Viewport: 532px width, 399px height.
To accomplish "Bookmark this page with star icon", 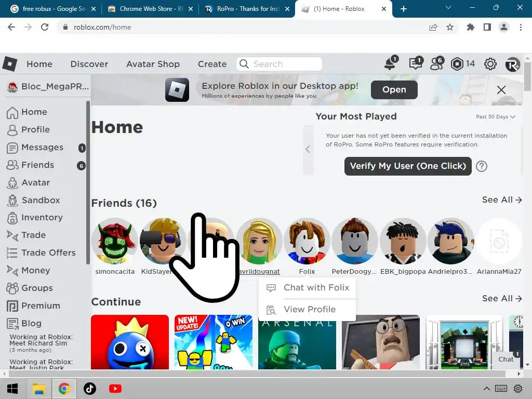I will coord(450,27).
